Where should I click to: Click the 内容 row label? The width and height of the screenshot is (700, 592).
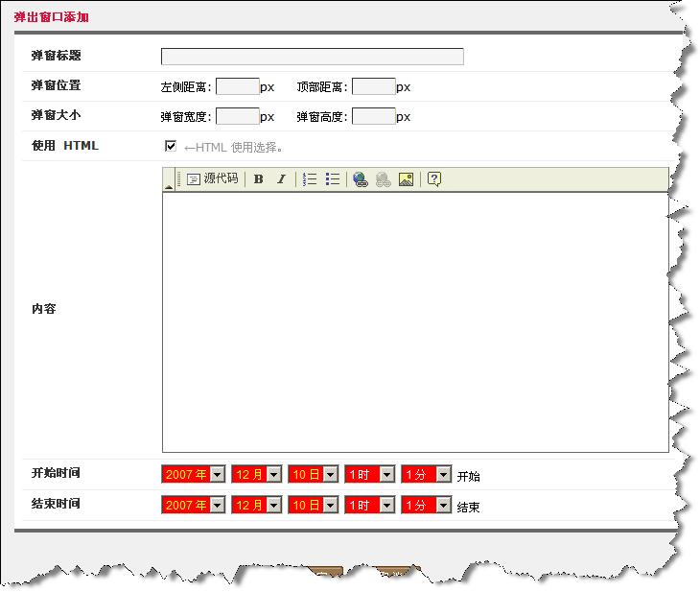point(44,309)
